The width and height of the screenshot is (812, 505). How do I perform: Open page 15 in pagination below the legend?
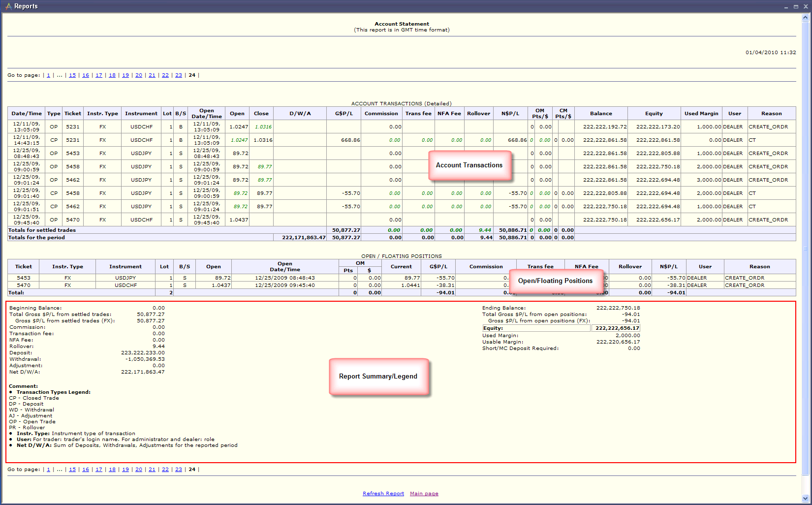[72, 470]
